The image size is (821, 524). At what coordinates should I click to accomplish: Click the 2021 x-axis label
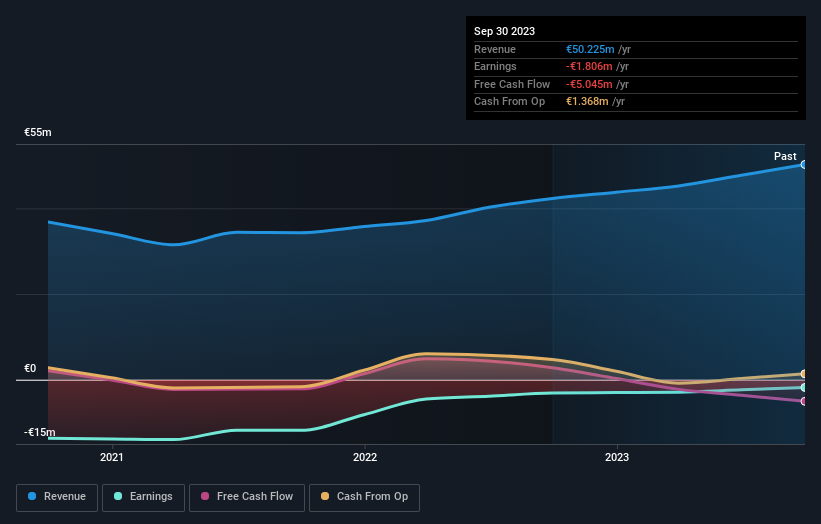(112, 457)
